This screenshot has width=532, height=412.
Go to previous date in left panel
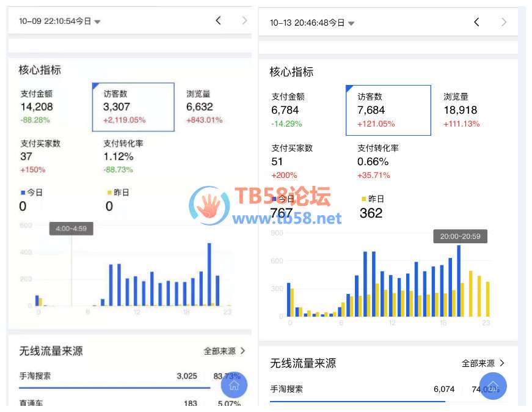[218, 21]
